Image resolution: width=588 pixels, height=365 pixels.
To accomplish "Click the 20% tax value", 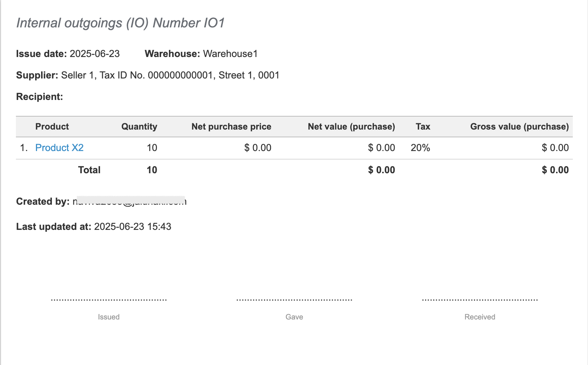I will (420, 148).
